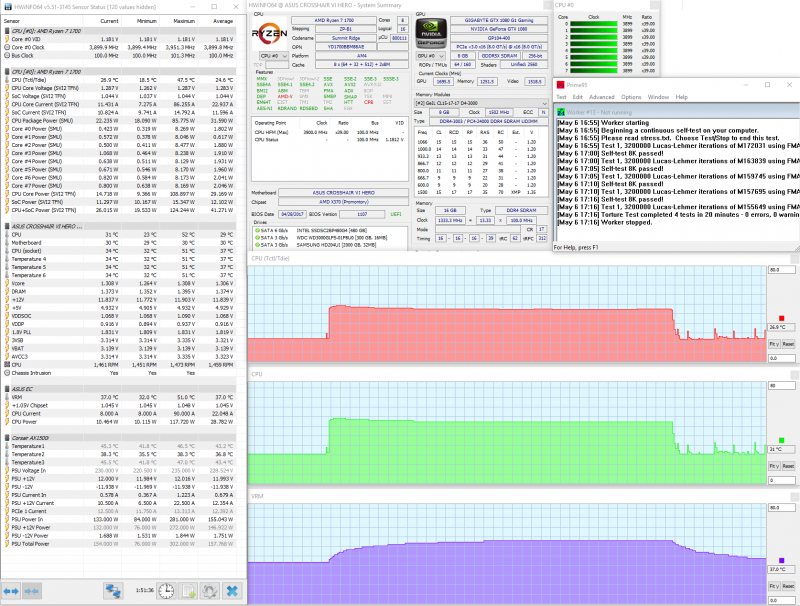Screen dimensions: 800x606
Task: Click the Corsair AX1500i group icon
Action: point(7,438)
